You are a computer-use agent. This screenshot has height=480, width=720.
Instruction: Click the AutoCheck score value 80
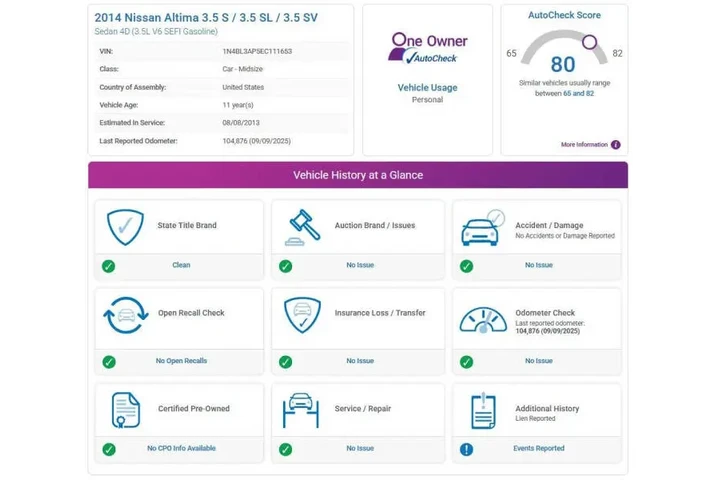[x=563, y=64]
